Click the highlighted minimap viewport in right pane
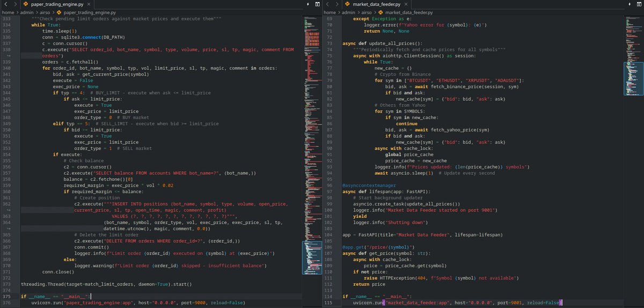Viewport: 644px width, 308px height. pyautogui.click(x=634, y=78)
